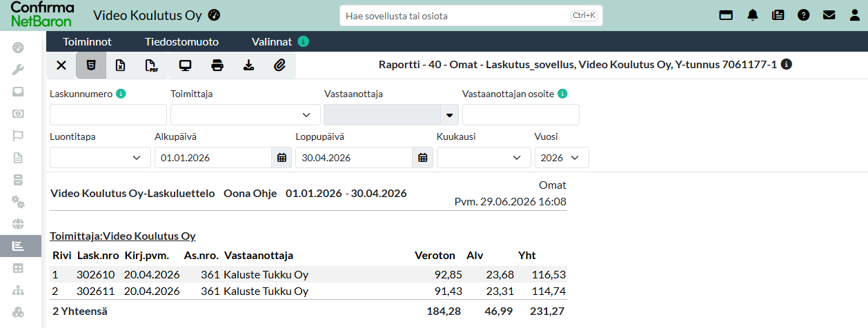Click Veroton column header
This screenshot has width=868, height=328.
(x=435, y=255)
